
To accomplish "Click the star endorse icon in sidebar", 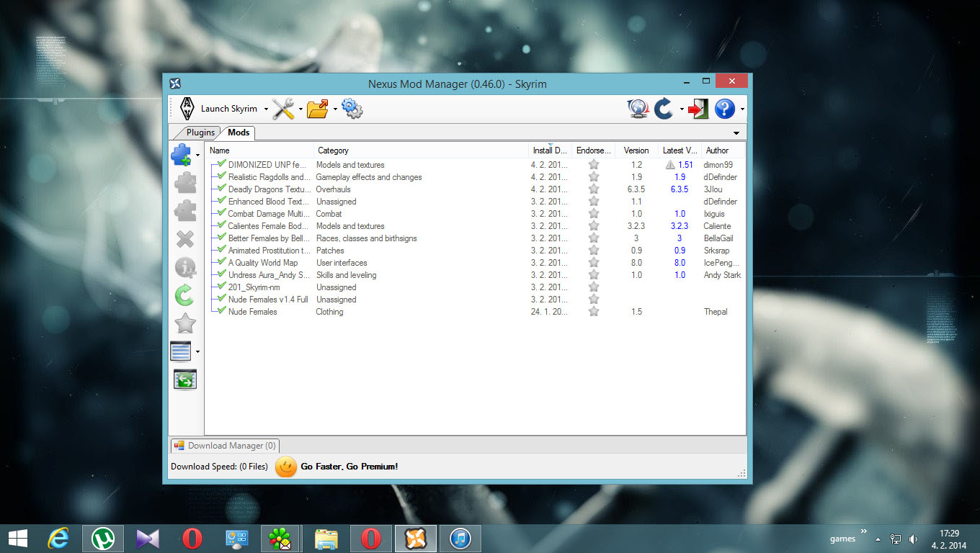I will coord(185,323).
